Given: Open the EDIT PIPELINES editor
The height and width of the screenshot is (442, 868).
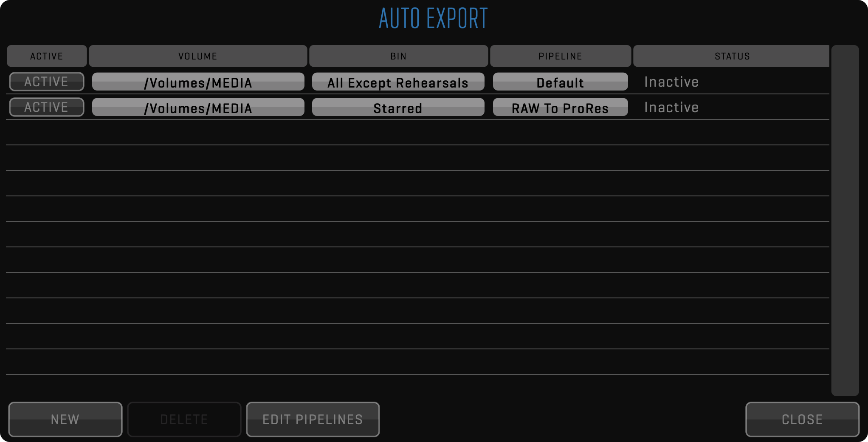Looking at the screenshot, I should pyautogui.click(x=313, y=419).
